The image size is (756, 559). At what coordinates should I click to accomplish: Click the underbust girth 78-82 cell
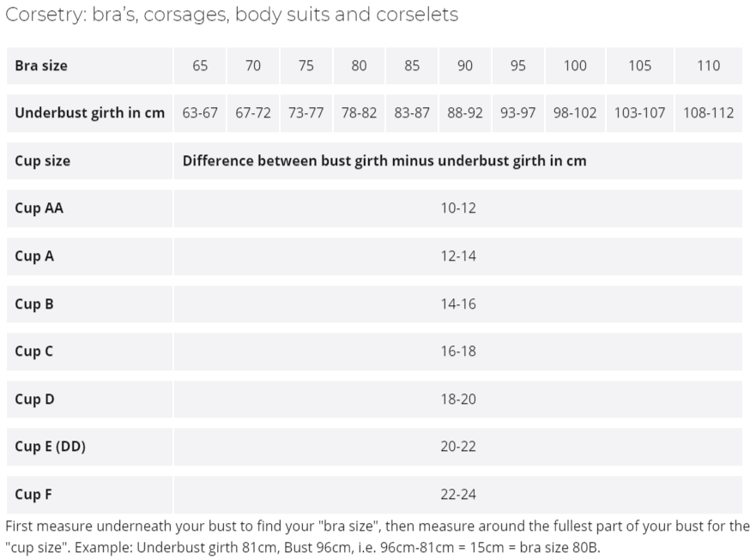pos(359,112)
